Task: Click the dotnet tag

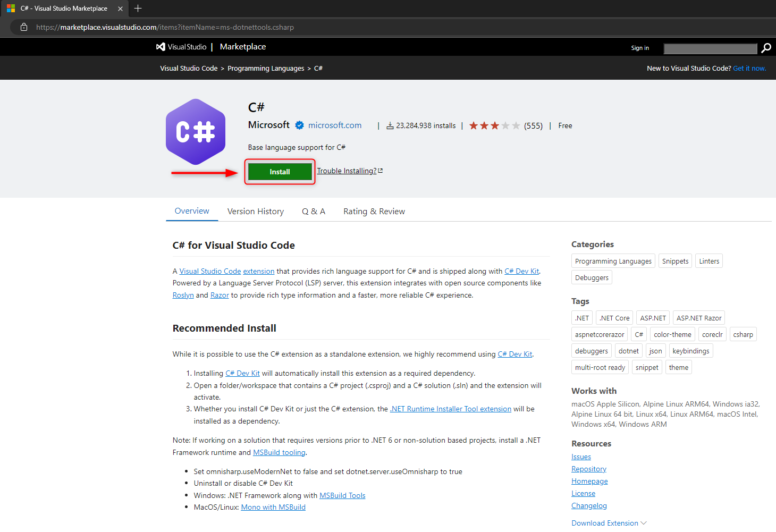Action: click(629, 351)
